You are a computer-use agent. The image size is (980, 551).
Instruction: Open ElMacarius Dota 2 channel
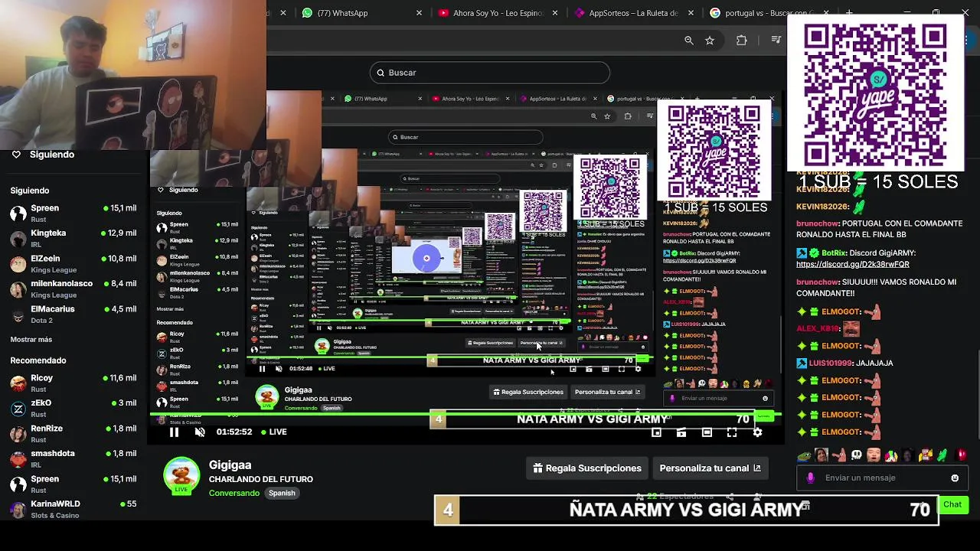click(x=73, y=314)
